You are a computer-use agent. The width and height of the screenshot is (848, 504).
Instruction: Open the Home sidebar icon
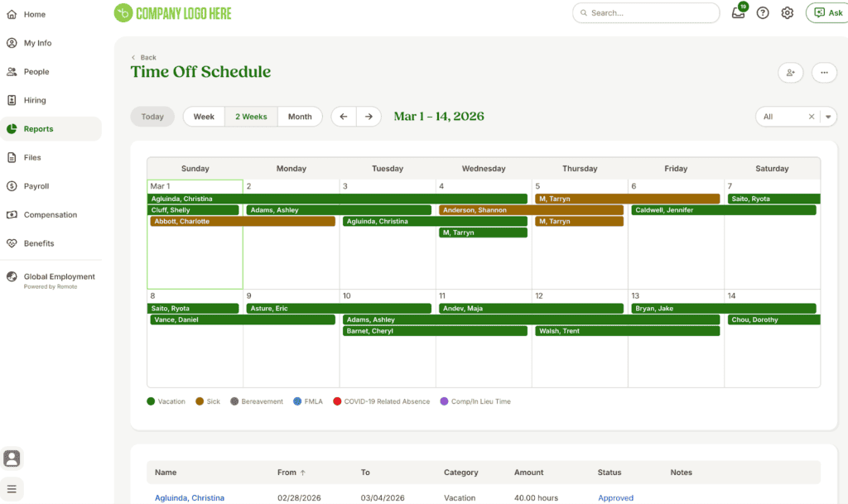[x=33, y=14]
